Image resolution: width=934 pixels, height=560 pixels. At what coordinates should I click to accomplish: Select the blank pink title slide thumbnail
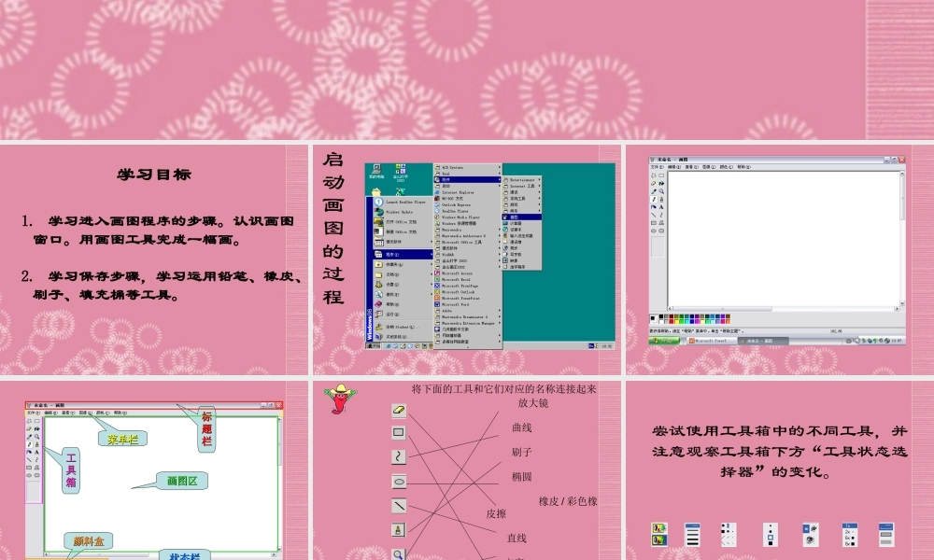coord(467,70)
